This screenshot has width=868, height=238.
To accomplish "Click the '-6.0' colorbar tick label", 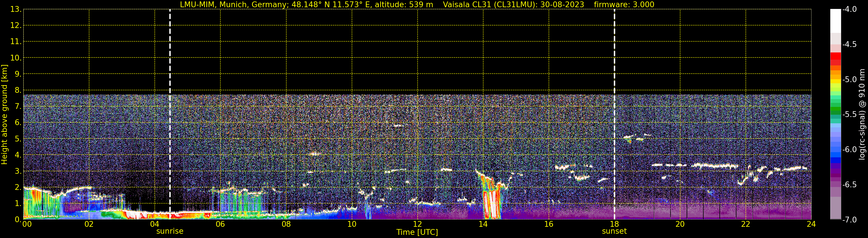I will click(x=849, y=150).
